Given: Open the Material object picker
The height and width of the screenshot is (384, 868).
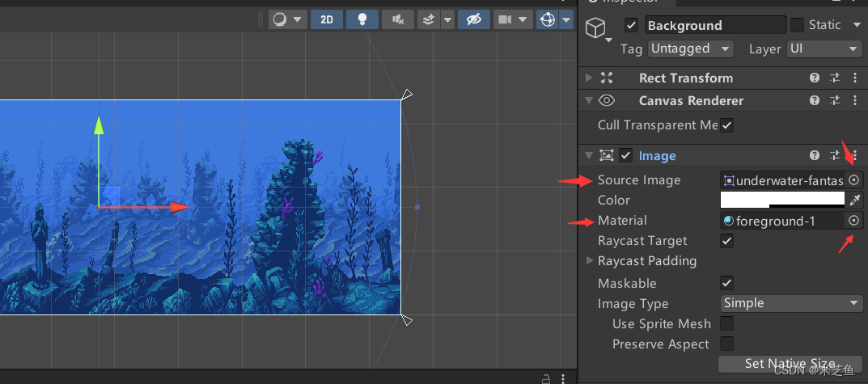Looking at the screenshot, I should (854, 221).
